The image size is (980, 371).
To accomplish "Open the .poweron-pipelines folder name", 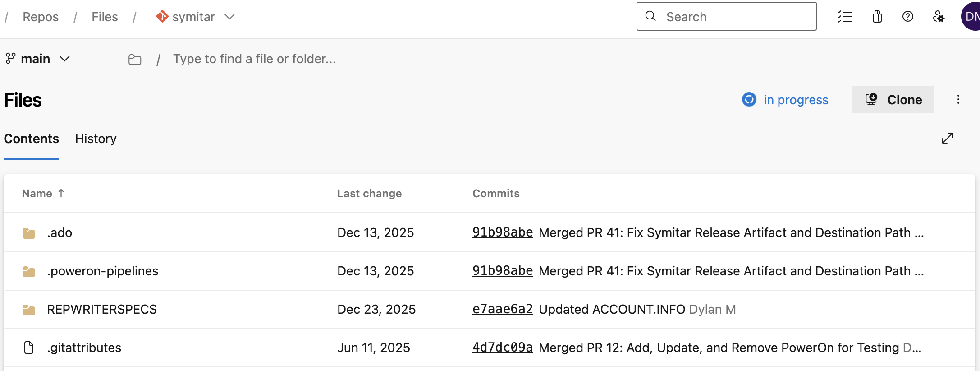I will click(103, 271).
